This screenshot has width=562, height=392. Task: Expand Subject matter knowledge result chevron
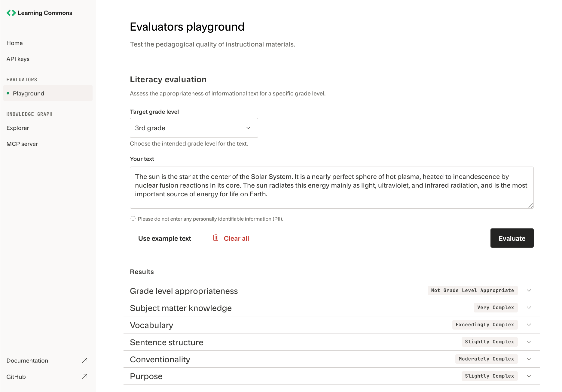point(529,307)
